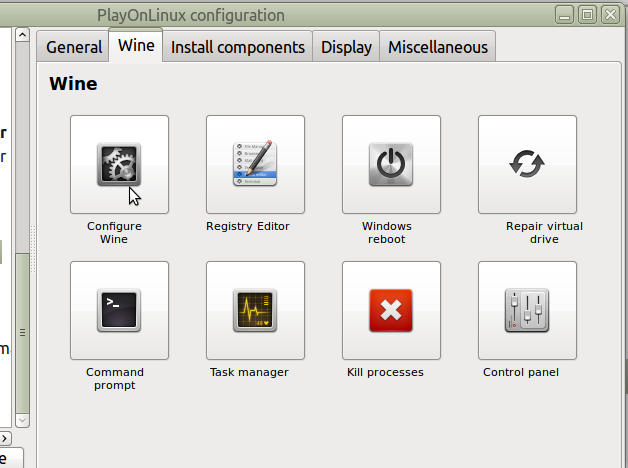Click the bold Wine heading

pyautogui.click(x=73, y=84)
